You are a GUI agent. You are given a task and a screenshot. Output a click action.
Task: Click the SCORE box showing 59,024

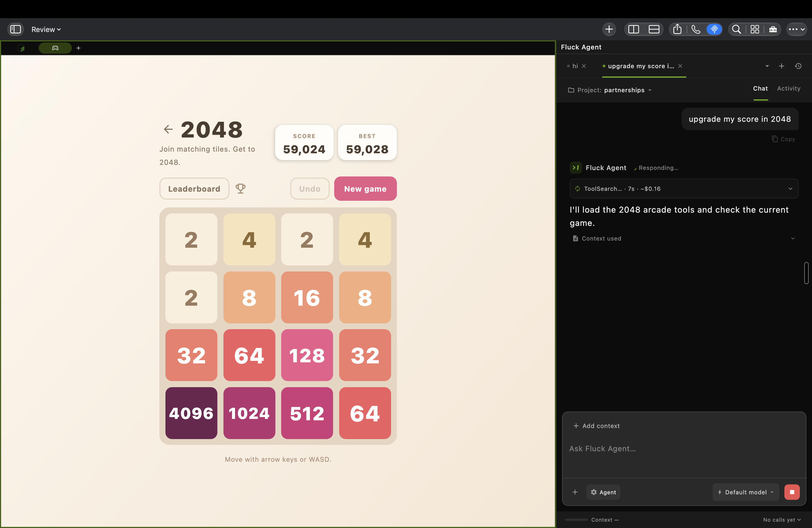[304, 142]
